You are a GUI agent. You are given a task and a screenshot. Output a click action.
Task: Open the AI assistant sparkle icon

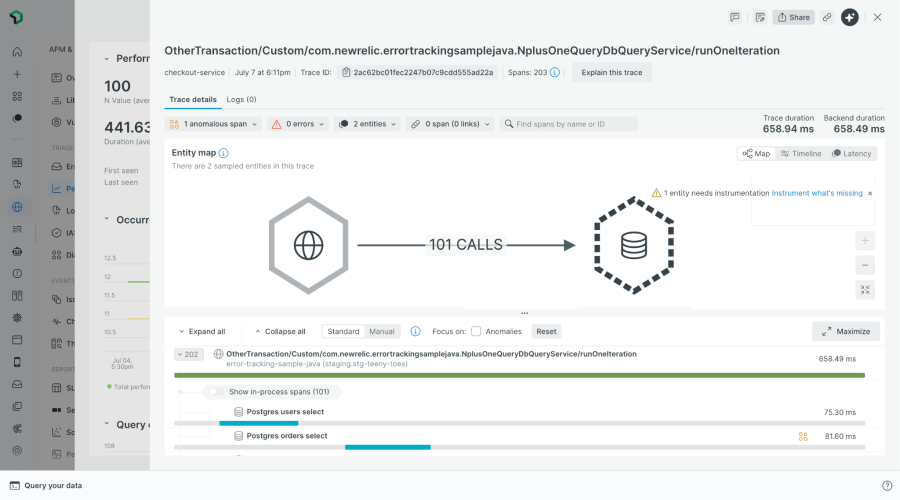coord(850,17)
